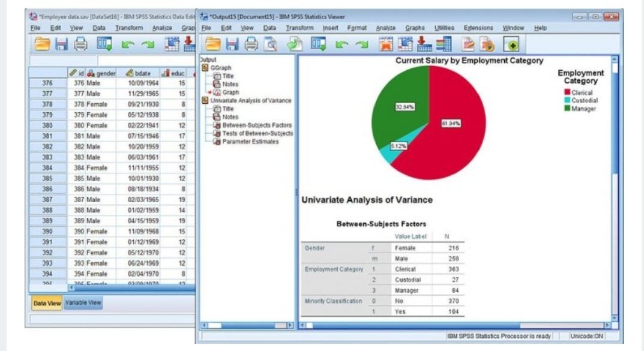Switch to Data View tab
Screen dimensions: 644x351
[47, 304]
